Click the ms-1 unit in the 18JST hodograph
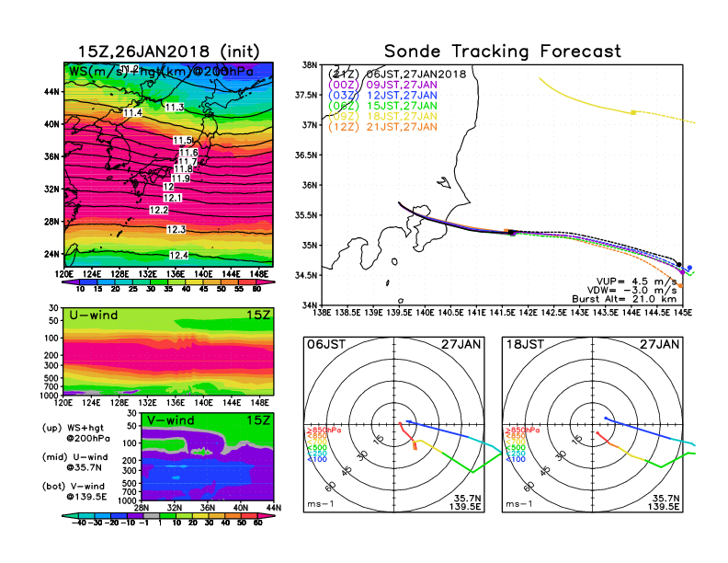 pos(519,504)
